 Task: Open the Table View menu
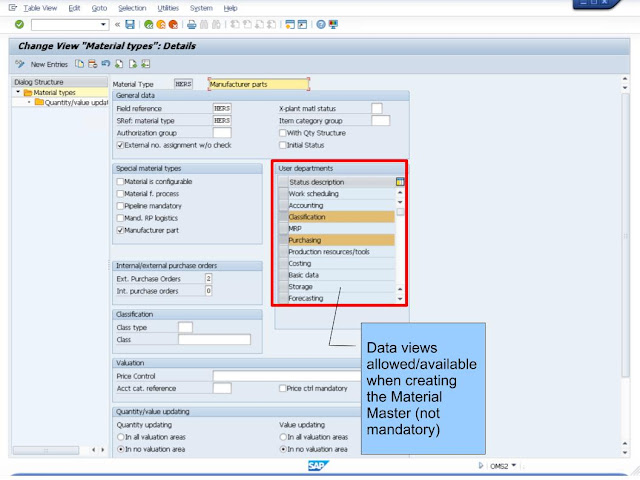click(x=40, y=8)
